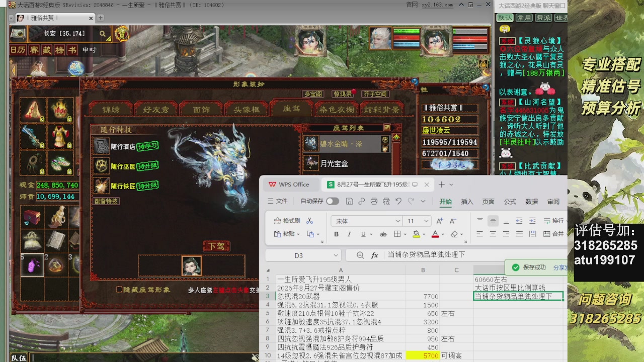The image size is (644, 362).
Task: Open the borders dropdown arrow
Action: (405, 234)
